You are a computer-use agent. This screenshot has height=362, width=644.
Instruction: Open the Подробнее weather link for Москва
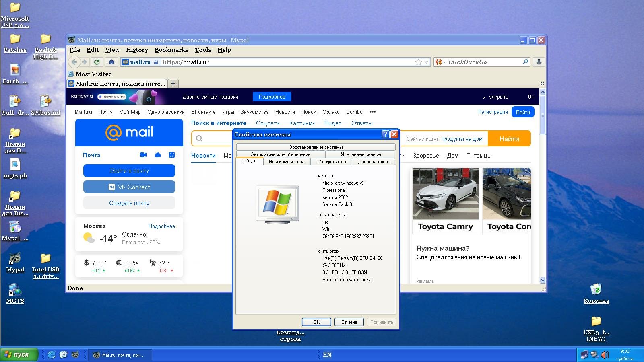pos(161,226)
